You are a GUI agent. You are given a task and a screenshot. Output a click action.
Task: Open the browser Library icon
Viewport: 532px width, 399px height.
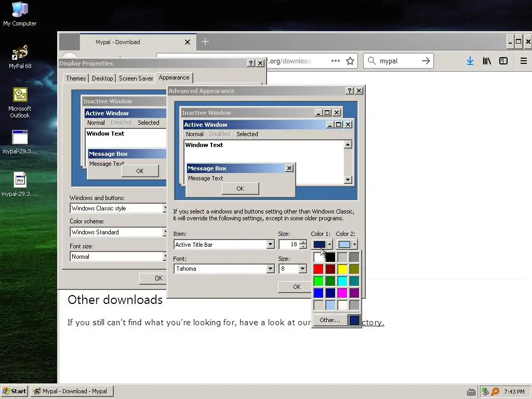tap(487, 61)
